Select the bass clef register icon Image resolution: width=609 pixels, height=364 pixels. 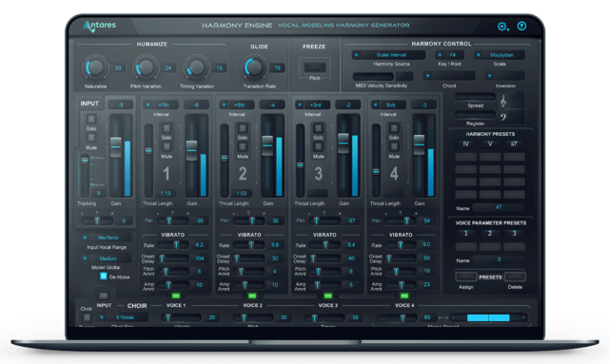point(503,117)
